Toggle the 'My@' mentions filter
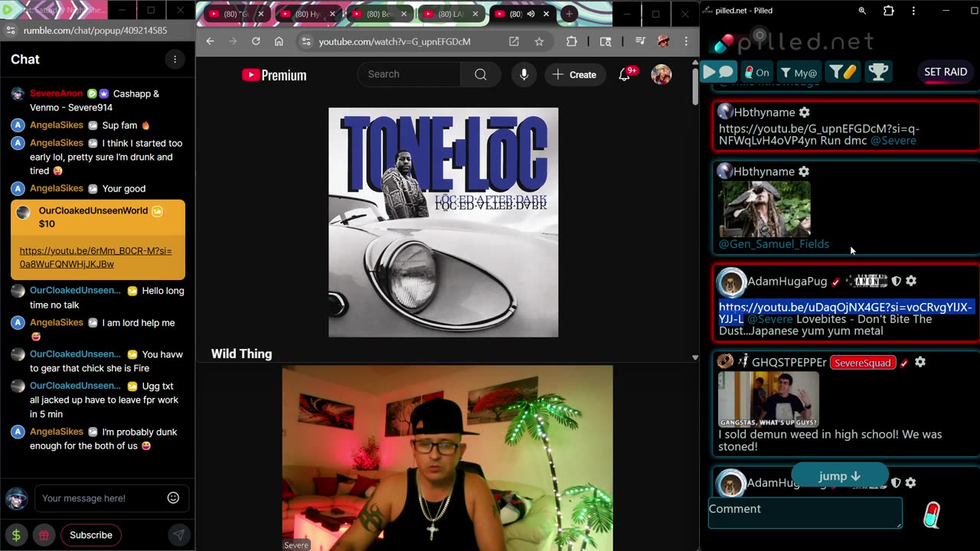This screenshot has width=980, height=551. pos(799,72)
